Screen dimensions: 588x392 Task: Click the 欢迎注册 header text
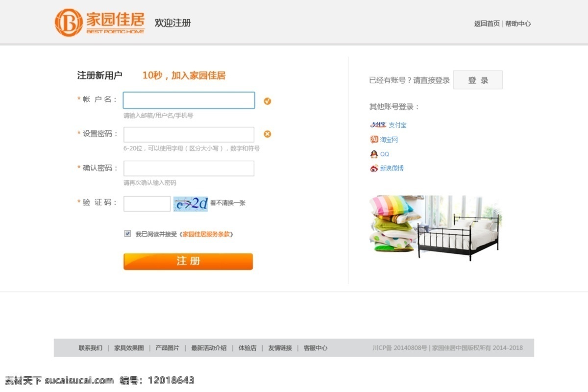[x=172, y=23]
